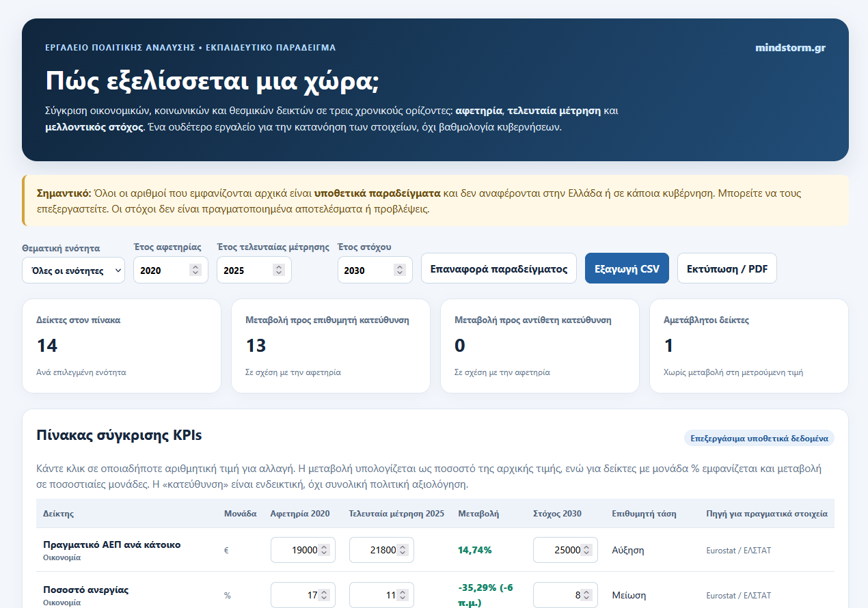
Task: Click the Δείκτης column header
Action: [58, 513]
